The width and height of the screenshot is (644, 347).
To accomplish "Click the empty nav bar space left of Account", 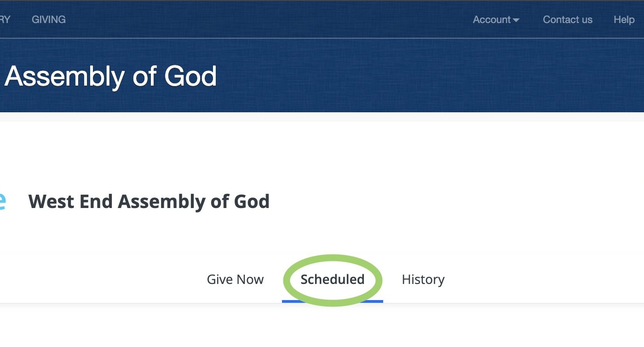I will 276,20.
